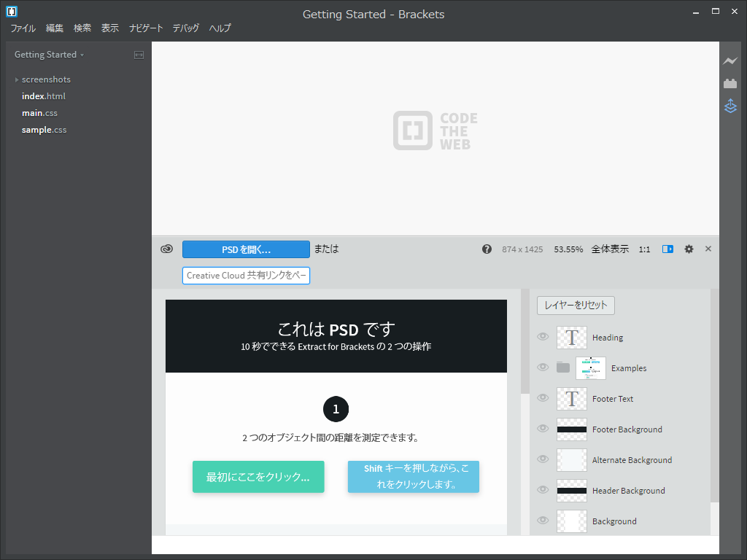747x560 pixels.
Task: Open Extract help via the question mark icon
Action: [487, 249]
